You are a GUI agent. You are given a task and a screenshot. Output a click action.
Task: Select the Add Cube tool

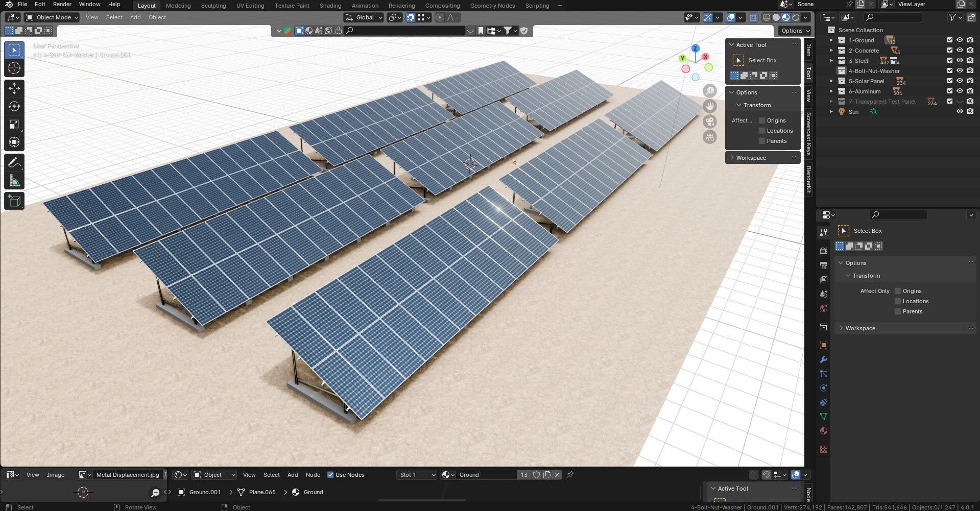pos(14,201)
